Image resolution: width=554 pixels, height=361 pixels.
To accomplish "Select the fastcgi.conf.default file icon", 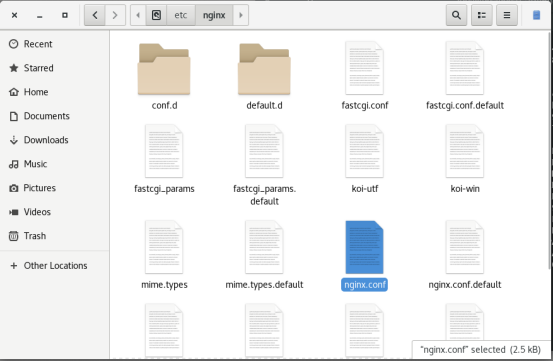I will coord(465,68).
